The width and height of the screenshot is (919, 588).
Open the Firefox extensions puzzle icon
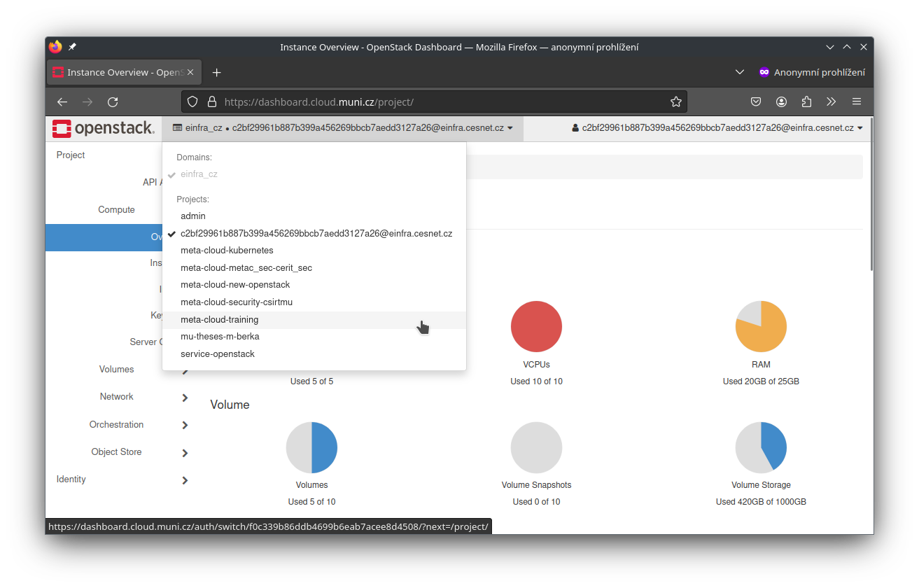tap(806, 102)
